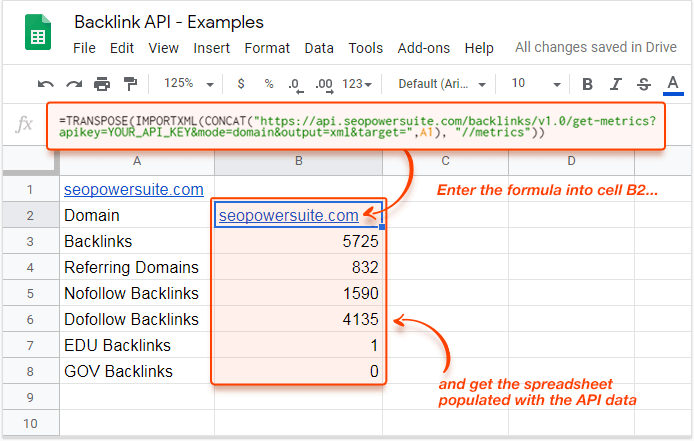
Task: Select column A header
Action: coord(137,161)
